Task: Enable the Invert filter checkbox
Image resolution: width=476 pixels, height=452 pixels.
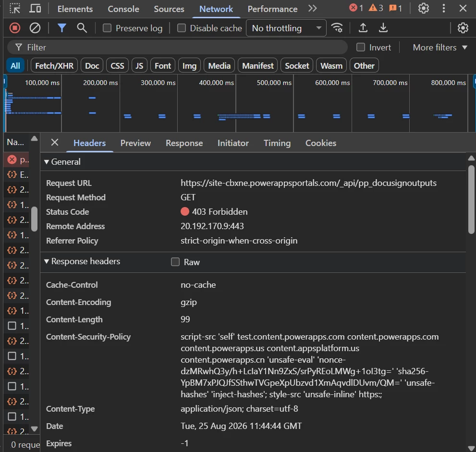Action: pos(360,47)
